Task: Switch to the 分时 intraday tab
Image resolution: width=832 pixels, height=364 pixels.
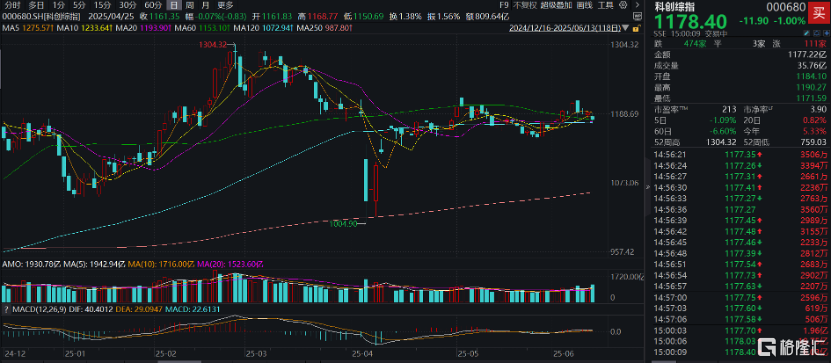Action: point(12,5)
